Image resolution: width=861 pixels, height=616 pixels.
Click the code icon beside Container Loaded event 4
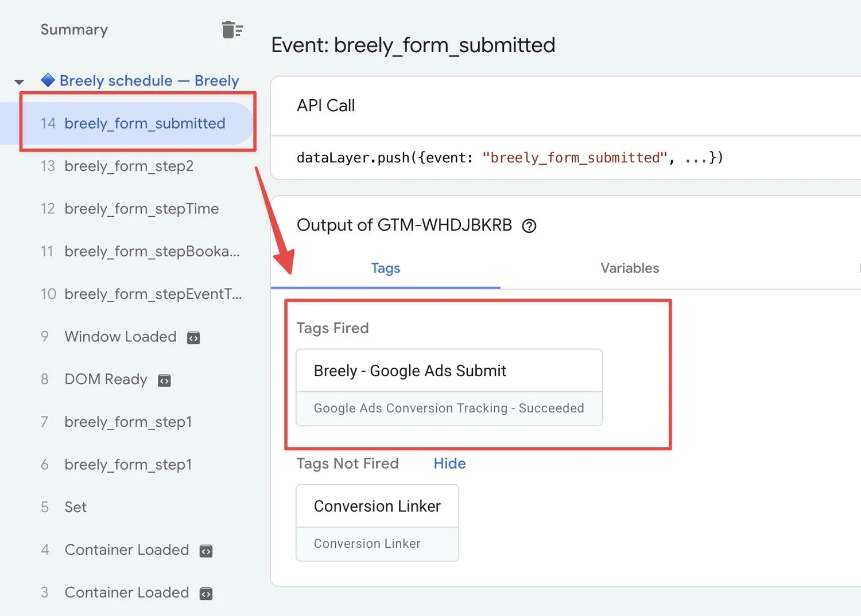click(206, 551)
